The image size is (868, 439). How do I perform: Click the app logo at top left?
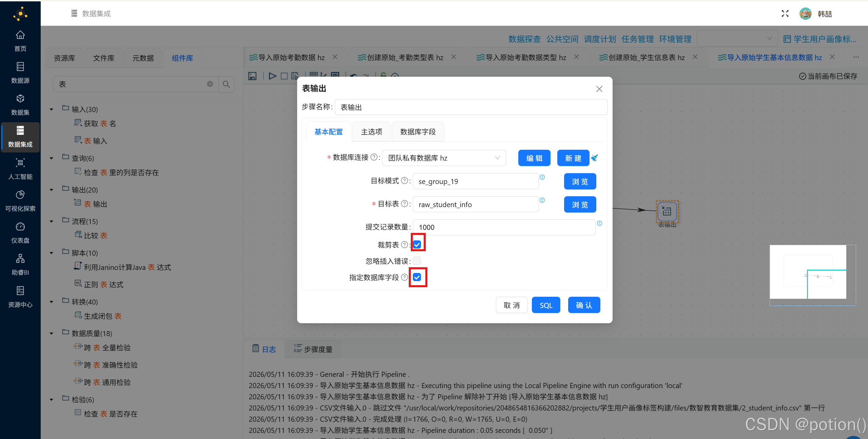point(20,14)
